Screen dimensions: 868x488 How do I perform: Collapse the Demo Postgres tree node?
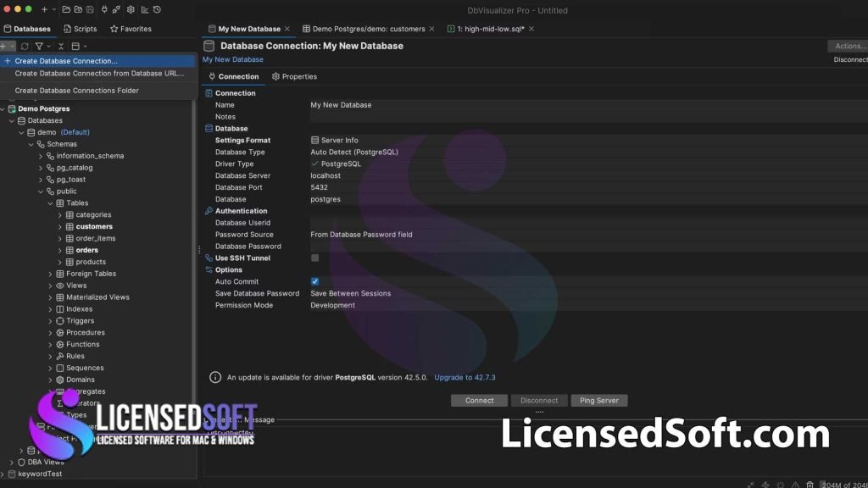[x=3, y=109]
